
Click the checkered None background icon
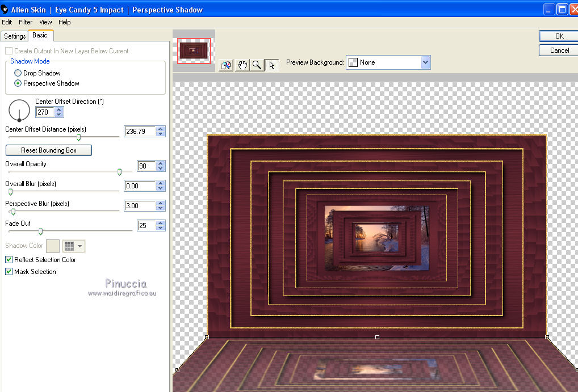click(x=353, y=62)
